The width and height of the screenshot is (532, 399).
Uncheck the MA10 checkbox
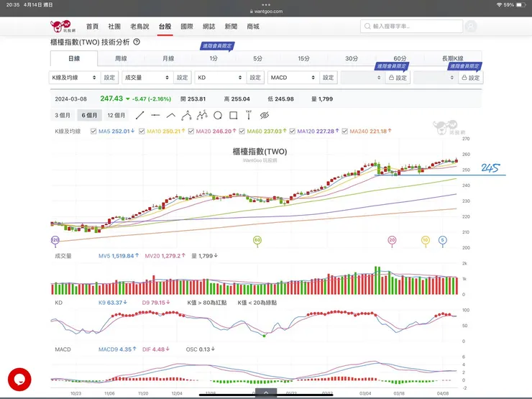(142, 132)
